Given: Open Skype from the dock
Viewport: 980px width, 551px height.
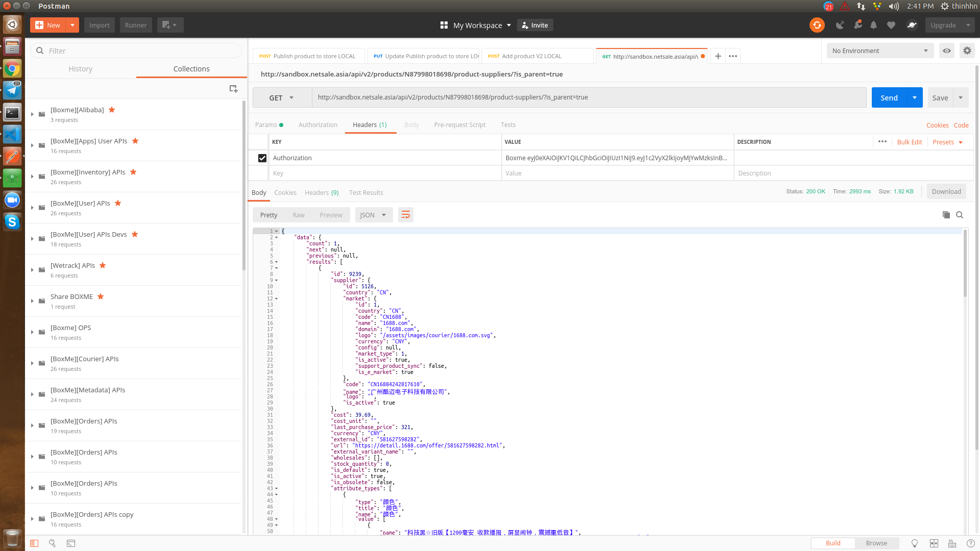Looking at the screenshot, I should click(x=12, y=221).
